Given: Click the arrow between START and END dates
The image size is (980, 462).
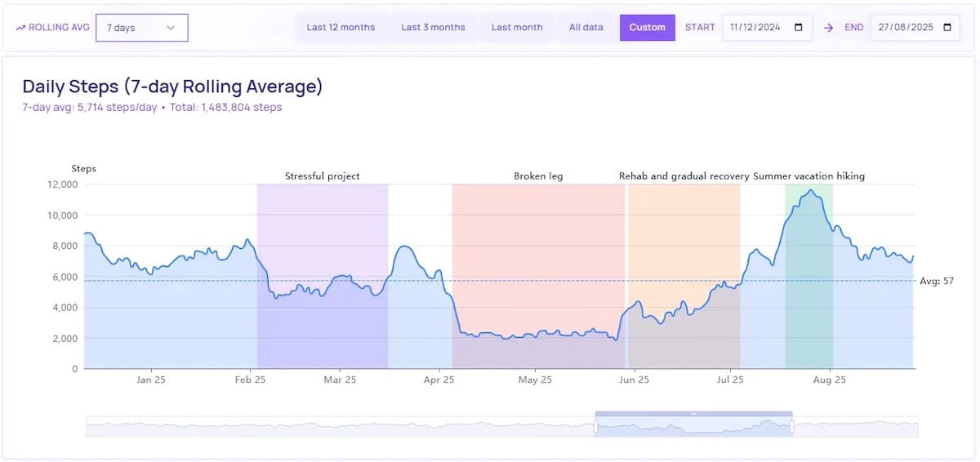Looking at the screenshot, I should coord(828,28).
